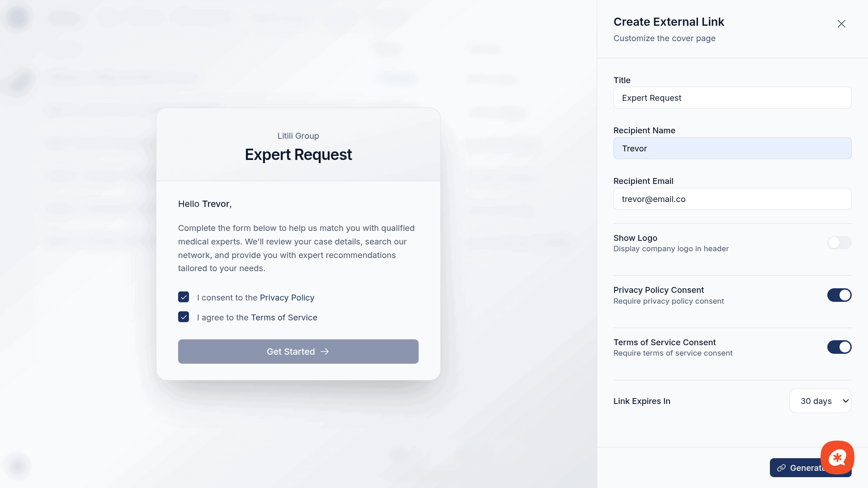Image resolution: width=868 pixels, height=488 pixels.
Task: Click the Title input field
Action: tap(732, 98)
